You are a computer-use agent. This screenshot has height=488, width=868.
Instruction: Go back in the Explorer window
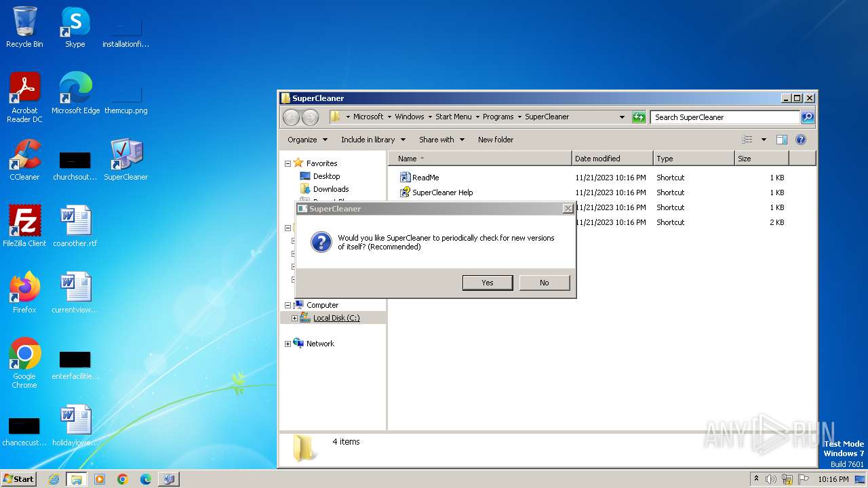coord(291,117)
